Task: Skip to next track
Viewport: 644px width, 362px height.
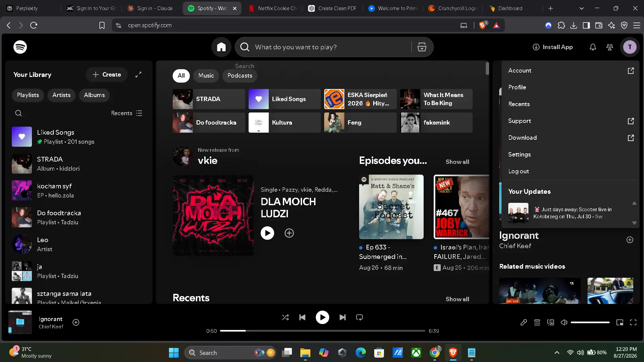Action: [x=343, y=317]
